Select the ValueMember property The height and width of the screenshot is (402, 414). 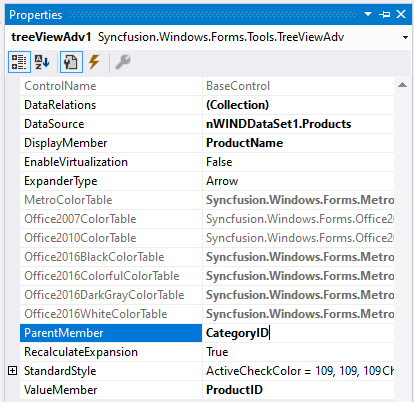(111, 390)
